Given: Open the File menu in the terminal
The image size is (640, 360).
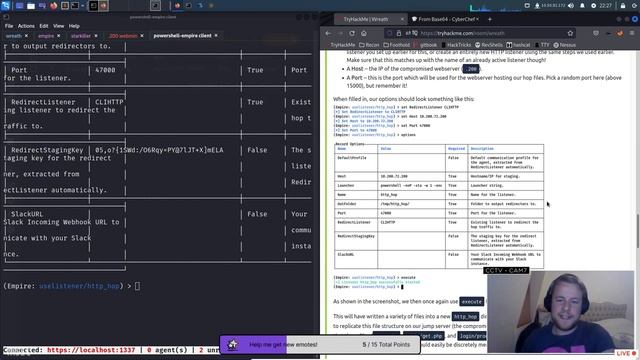Looking at the screenshot, I should [x=9, y=26].
